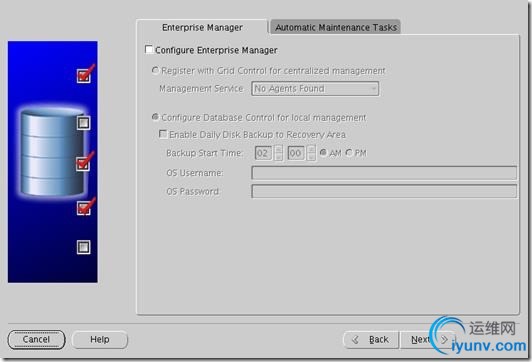This screenshot has height=362, width=532.
Task: Adjust the backup minute spinner
Action: (311, 153)
